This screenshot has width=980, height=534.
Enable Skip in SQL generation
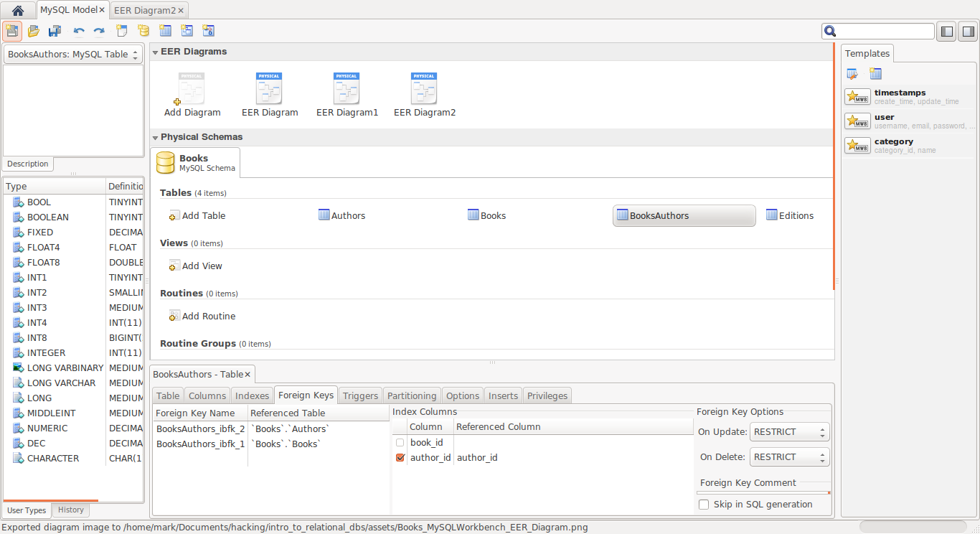point(704,505)
